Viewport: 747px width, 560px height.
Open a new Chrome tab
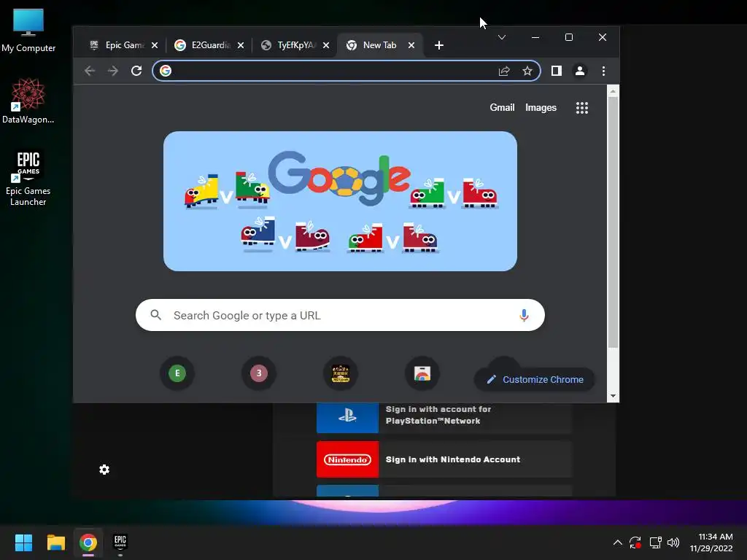point(439,45)
